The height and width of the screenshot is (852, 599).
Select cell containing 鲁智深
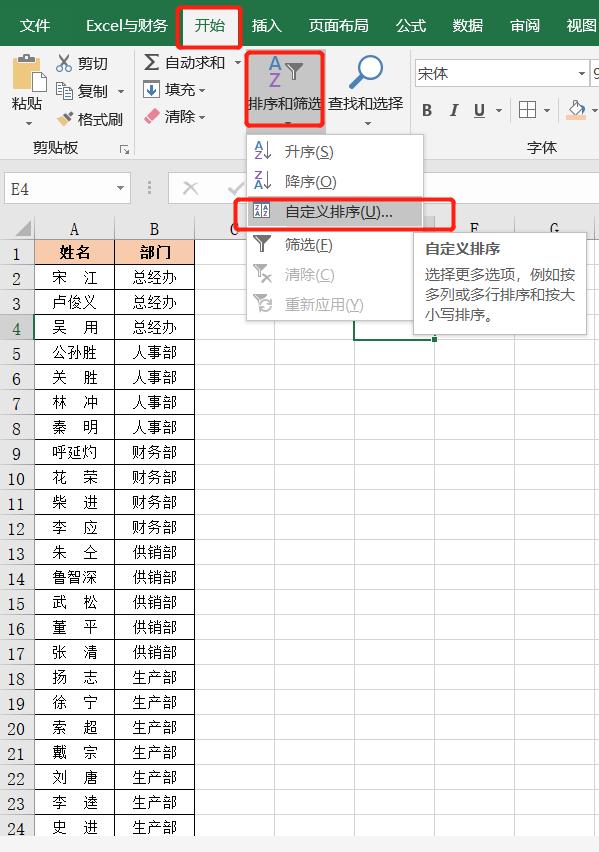click(x=74, y=578)
